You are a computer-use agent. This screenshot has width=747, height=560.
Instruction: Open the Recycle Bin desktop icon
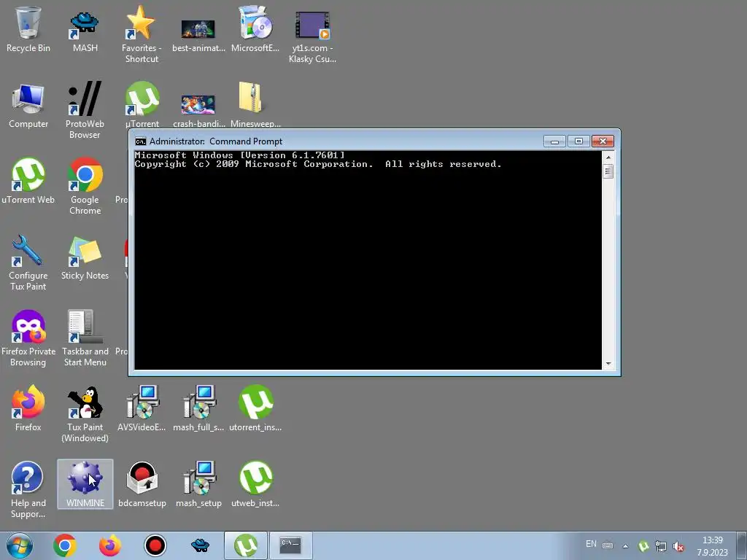[28, 29]
